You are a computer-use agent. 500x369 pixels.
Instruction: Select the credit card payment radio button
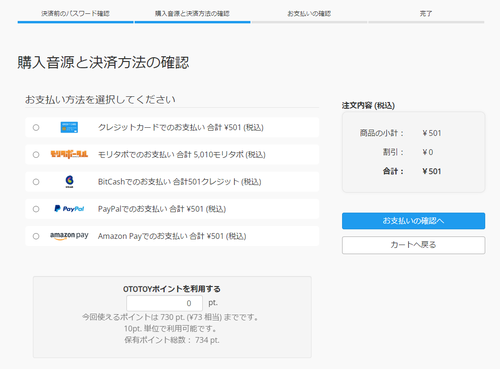pyautogui.click(x=36, y=127)
